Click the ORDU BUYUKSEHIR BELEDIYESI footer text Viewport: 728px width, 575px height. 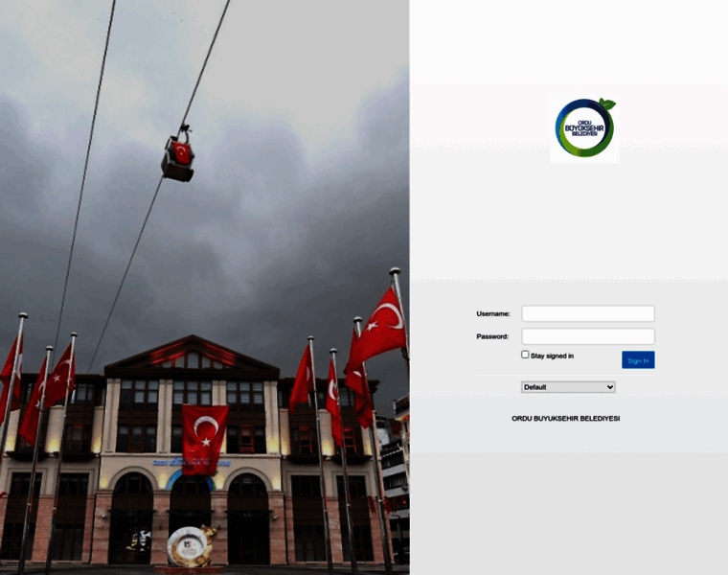(x=565, y=419)
